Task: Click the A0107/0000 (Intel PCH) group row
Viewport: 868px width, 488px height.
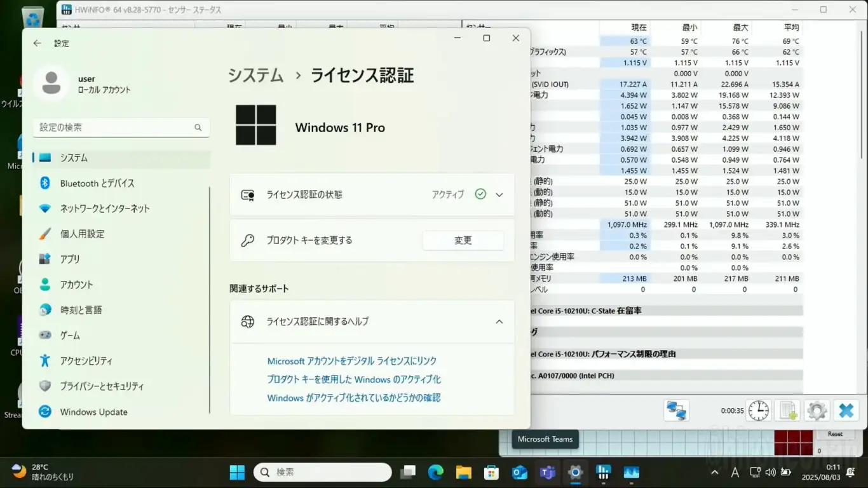Action: tap(666, 376)
